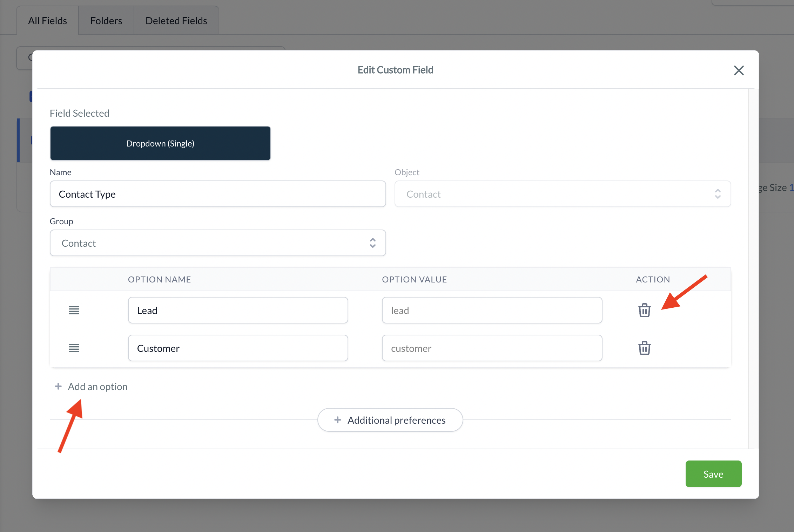Image resolution: width=794 pixels, height=532 pixels.
Task: Open the Object dropdown showing Contact
Action: point(562,194)
